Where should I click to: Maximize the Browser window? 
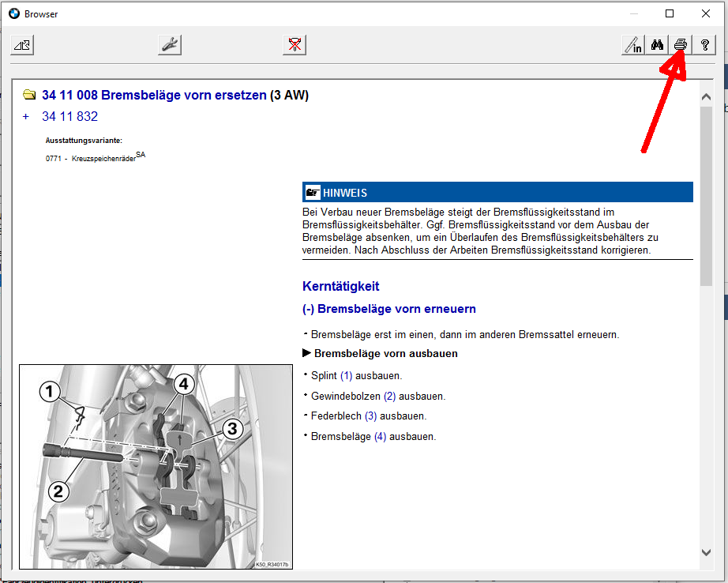670,13
